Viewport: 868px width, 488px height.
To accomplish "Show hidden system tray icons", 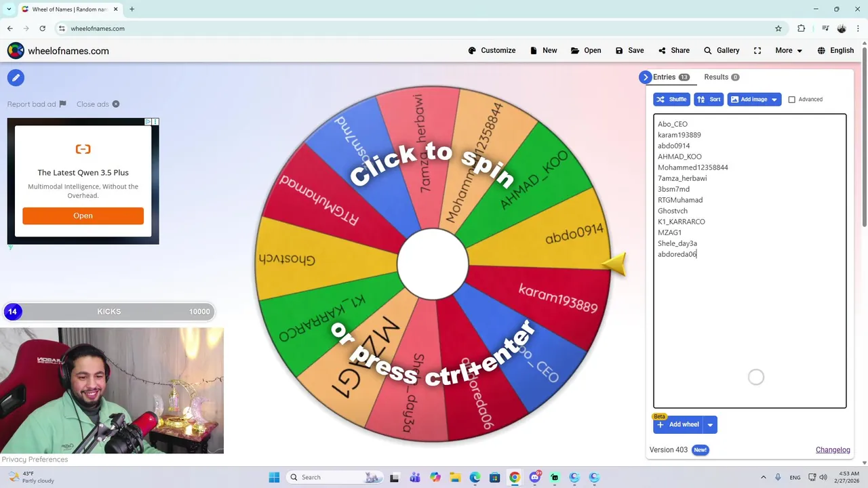I will [x=763, y=477].
